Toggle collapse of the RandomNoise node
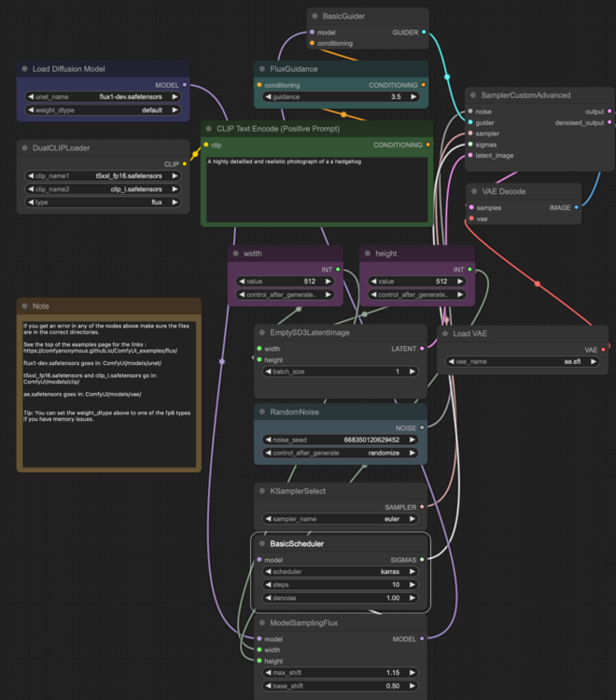Viewport: 616px width, 700px height. [x=262, y=412]
